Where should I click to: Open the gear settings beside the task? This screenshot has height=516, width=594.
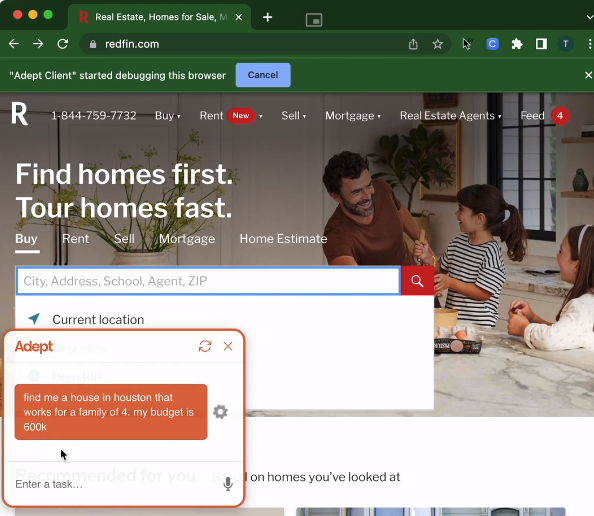point(220,412)
